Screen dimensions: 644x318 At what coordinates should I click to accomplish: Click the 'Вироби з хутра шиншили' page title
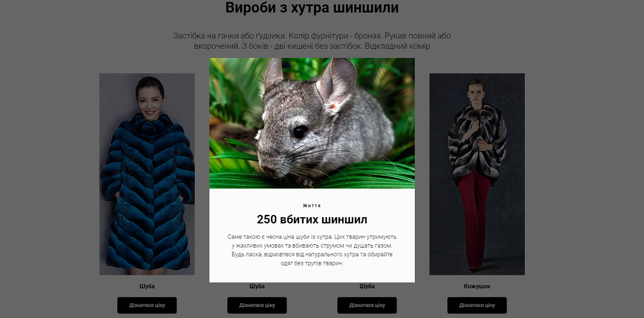coord(312,7)
